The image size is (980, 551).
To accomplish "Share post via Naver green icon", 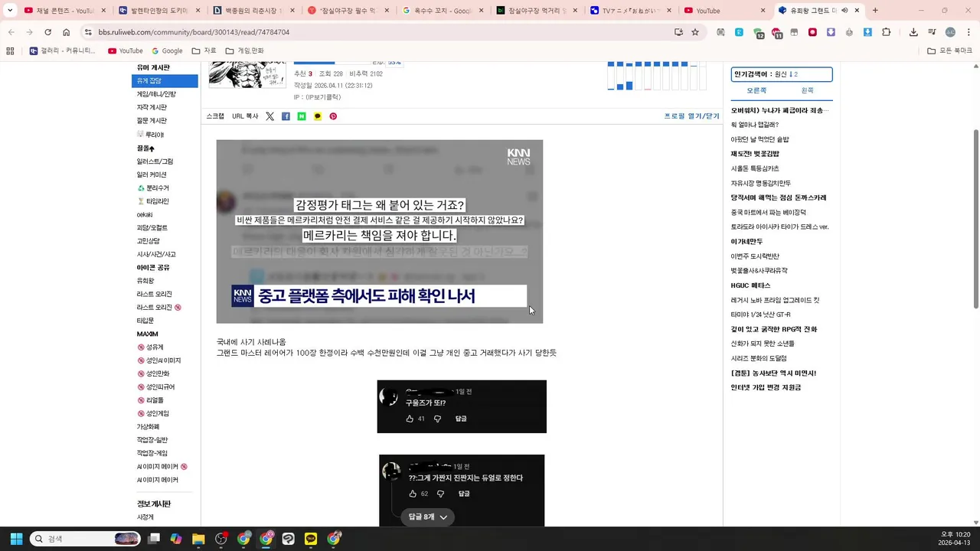I will click(x=302, y=116).
